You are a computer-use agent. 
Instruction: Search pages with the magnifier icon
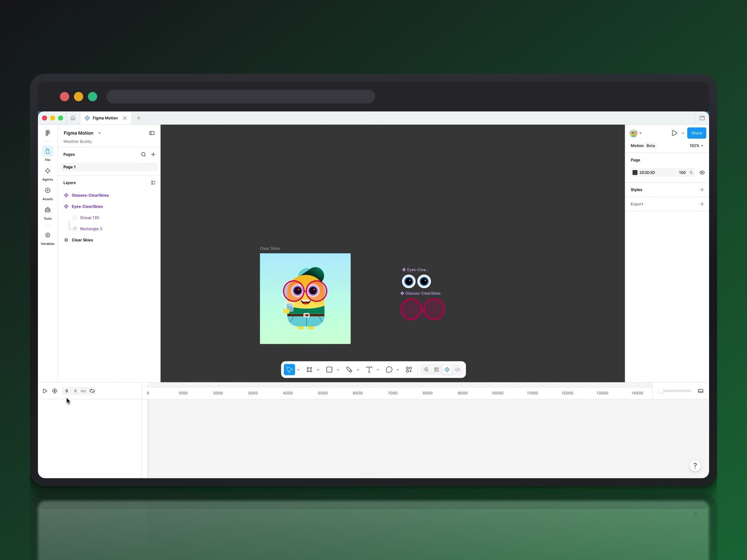(143, 154)
